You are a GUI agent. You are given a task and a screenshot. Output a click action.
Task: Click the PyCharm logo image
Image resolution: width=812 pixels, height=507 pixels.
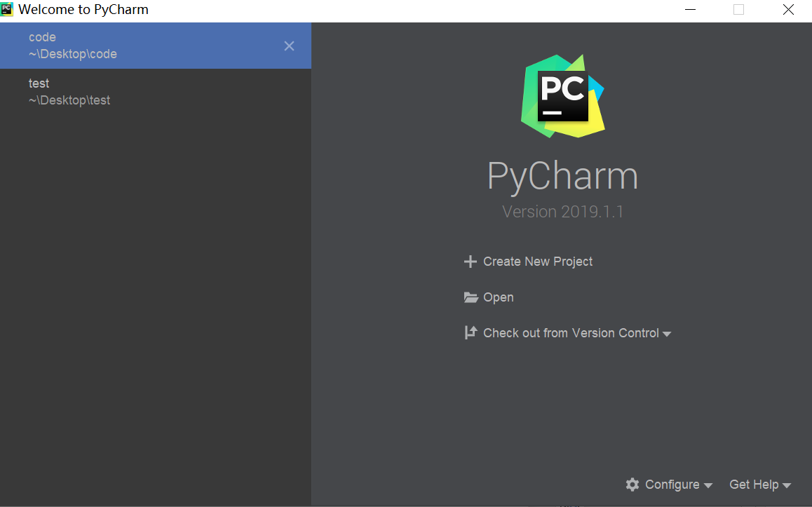563,96
